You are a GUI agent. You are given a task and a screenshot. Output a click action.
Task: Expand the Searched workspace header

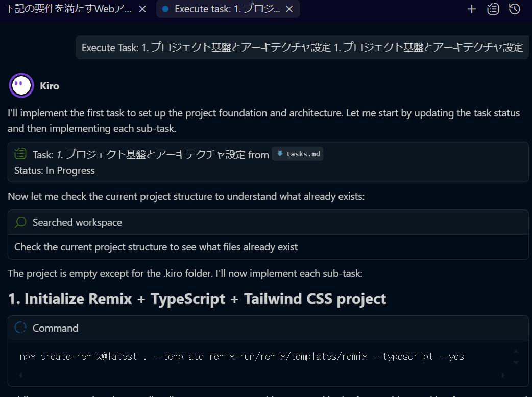pos(268,222)
